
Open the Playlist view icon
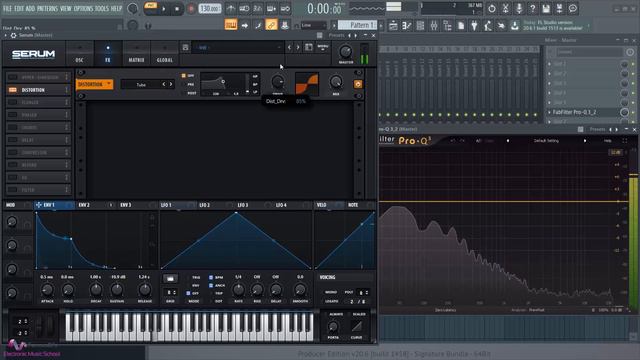[x=393, y=26]
